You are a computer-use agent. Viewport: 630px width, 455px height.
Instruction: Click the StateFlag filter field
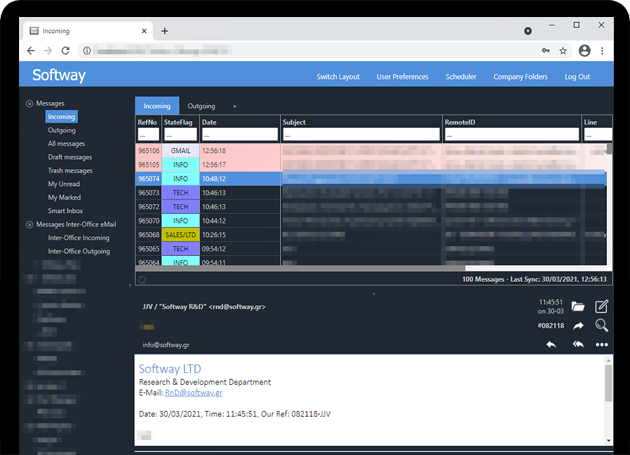tap(180, 134)
